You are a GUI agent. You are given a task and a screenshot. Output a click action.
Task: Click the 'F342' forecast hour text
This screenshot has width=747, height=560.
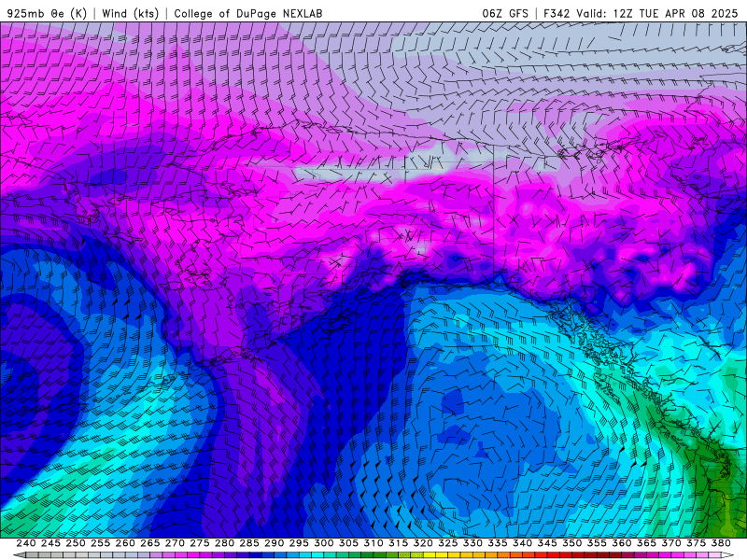(557, 13)
